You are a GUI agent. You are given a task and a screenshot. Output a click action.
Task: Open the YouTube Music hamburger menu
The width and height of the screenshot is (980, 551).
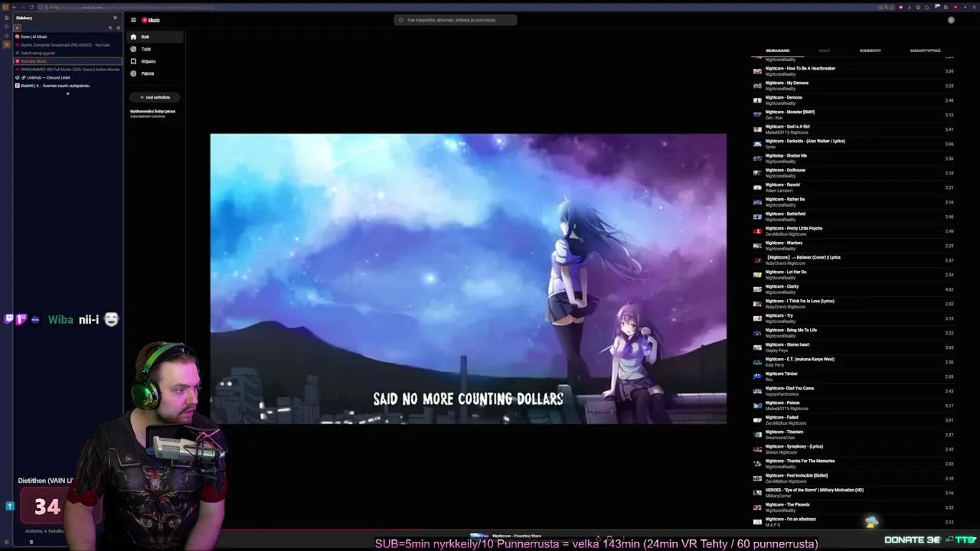tap(133, 20)
